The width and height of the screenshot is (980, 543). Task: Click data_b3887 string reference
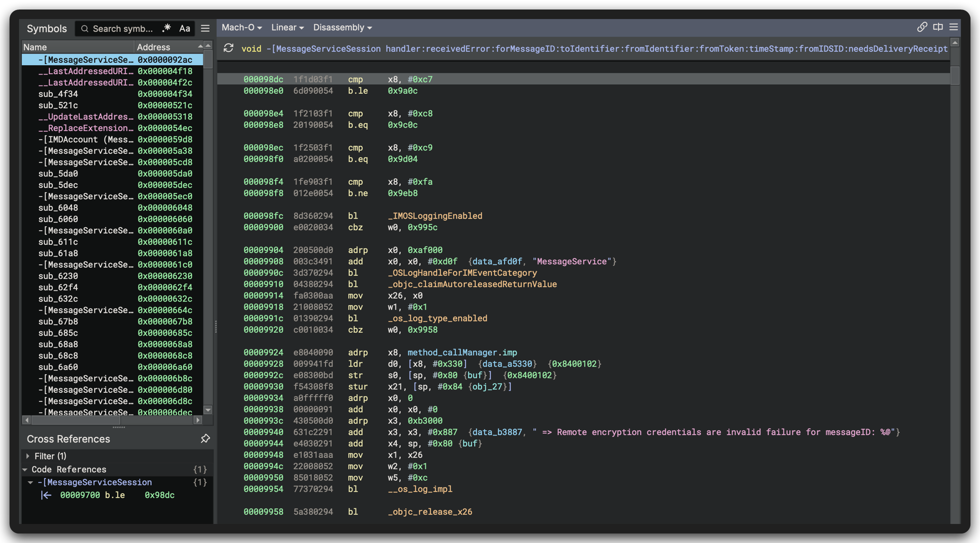tap(497, 432)
